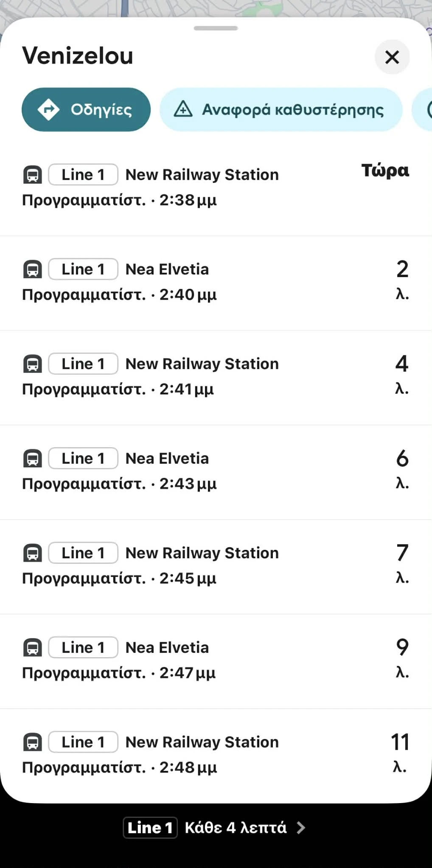The height and width of the screenshot is (868, 432).
Task: Open New Railway Station departure arriving Τώρα
Action: point(202,187)
